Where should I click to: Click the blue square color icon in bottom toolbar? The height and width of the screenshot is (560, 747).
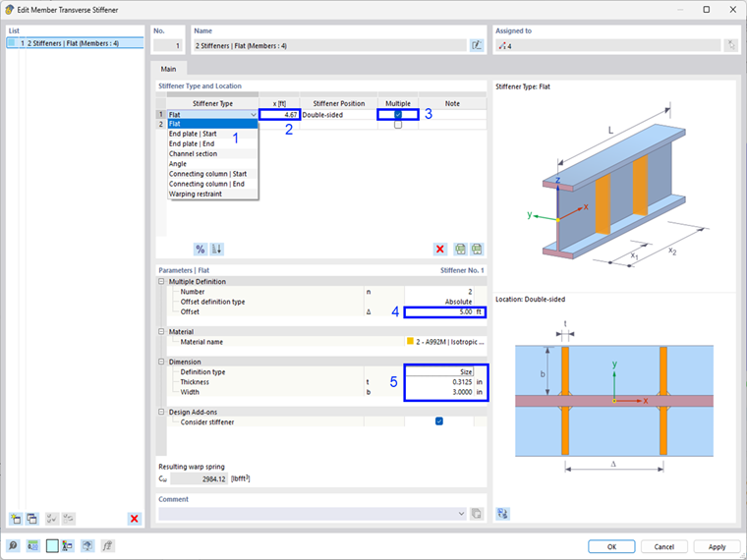tap(52, 545)
